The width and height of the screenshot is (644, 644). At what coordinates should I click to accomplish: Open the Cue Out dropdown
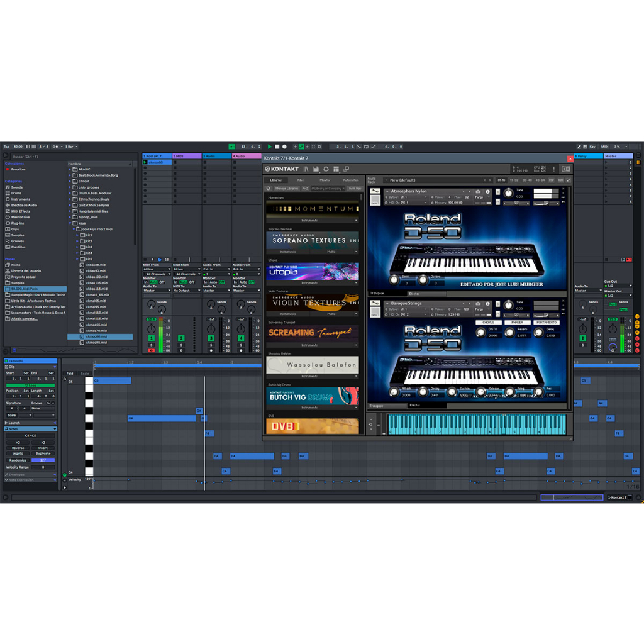[x=618, y=286]
